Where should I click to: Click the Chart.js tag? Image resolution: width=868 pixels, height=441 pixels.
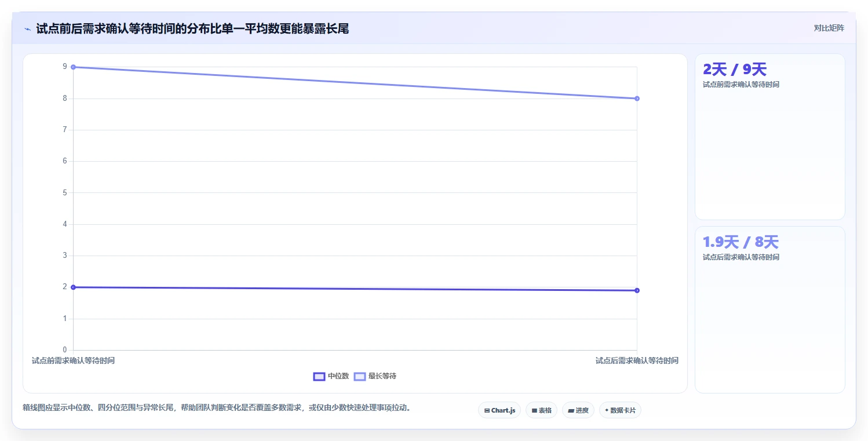499,410
